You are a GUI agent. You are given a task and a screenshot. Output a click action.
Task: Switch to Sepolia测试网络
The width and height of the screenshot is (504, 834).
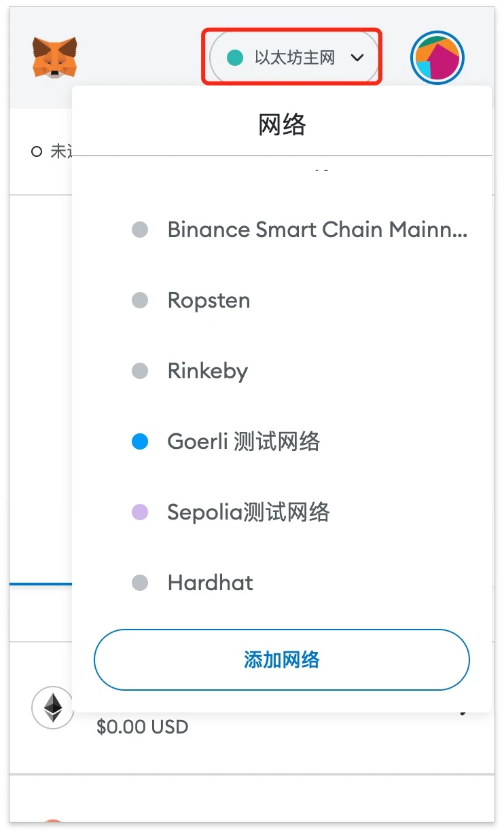pos(248,512)
